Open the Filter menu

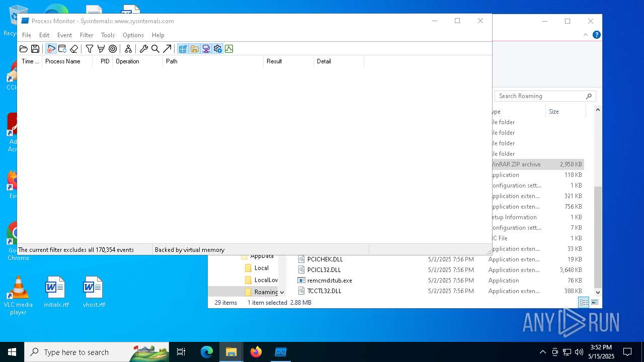pos(87,35)
